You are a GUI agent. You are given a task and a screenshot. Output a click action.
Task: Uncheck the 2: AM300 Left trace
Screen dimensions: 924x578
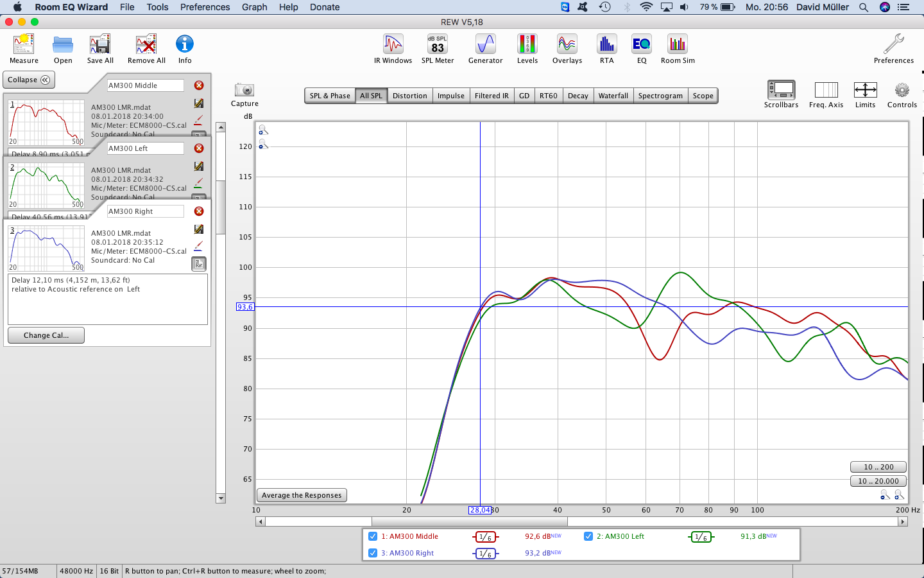pos(588,536)
